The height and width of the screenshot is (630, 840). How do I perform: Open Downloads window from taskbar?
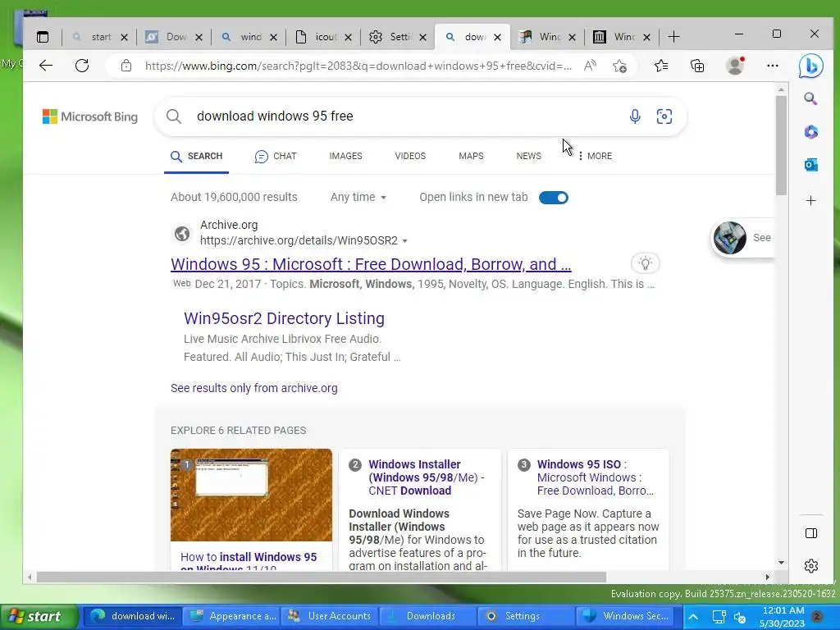(427, 616)
